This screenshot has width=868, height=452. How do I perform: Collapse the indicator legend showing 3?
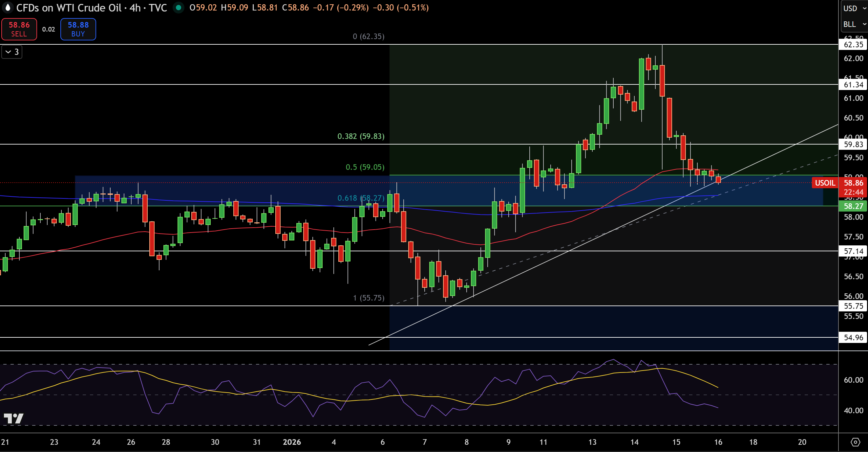tap(12, 52)
